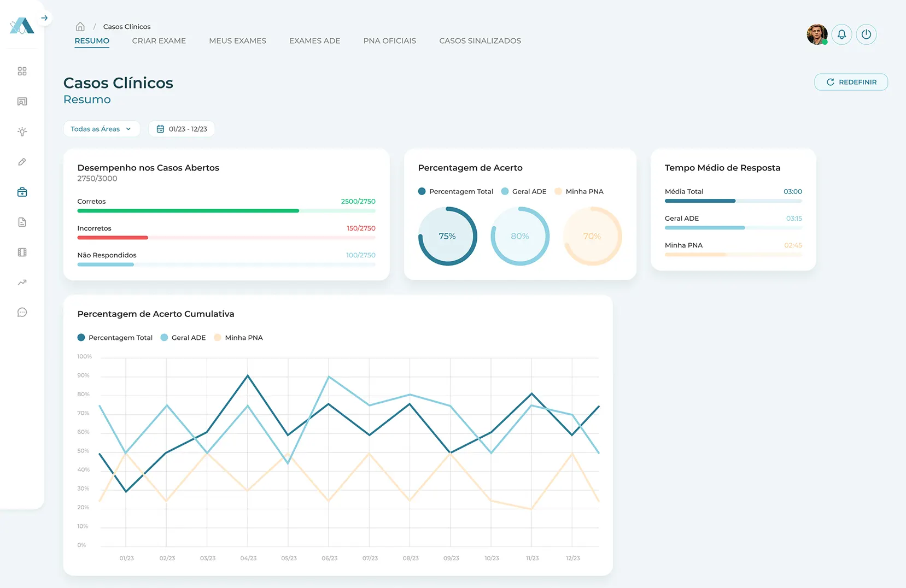Viewport: 906px width, 588px height.
Task: Open the 01/23 - 12/23 date range picker
Action: click(182, 129)
